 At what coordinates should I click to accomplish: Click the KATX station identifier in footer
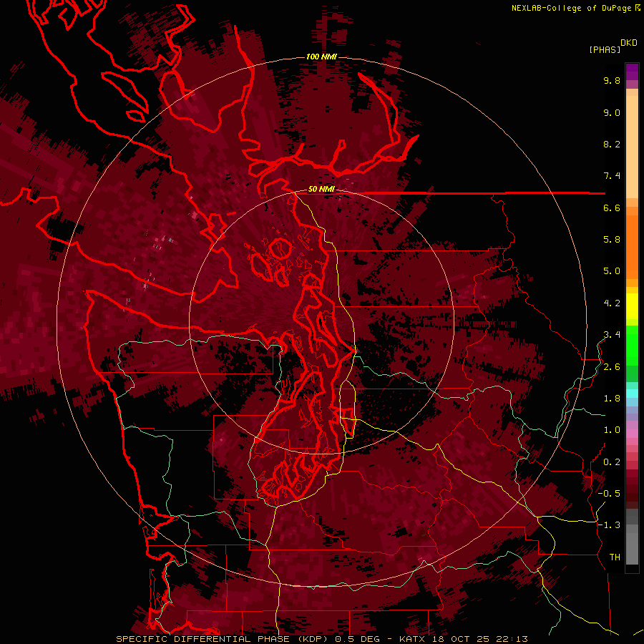click(x=412, y=639)
